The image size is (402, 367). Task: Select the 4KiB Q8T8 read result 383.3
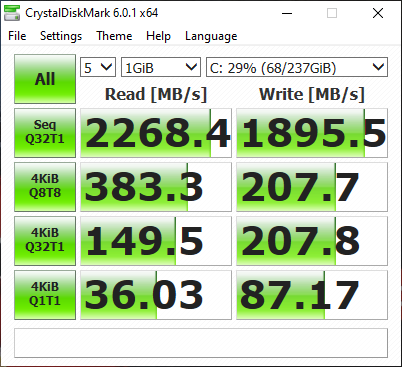[156, 187]
